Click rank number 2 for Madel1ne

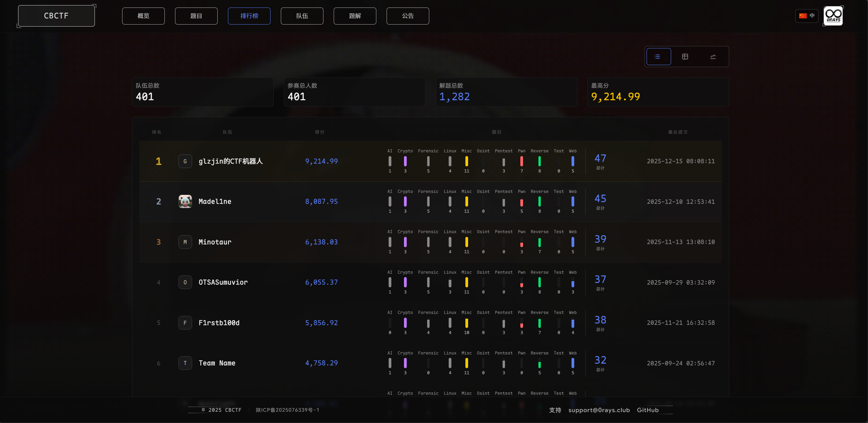pos(159,201)
